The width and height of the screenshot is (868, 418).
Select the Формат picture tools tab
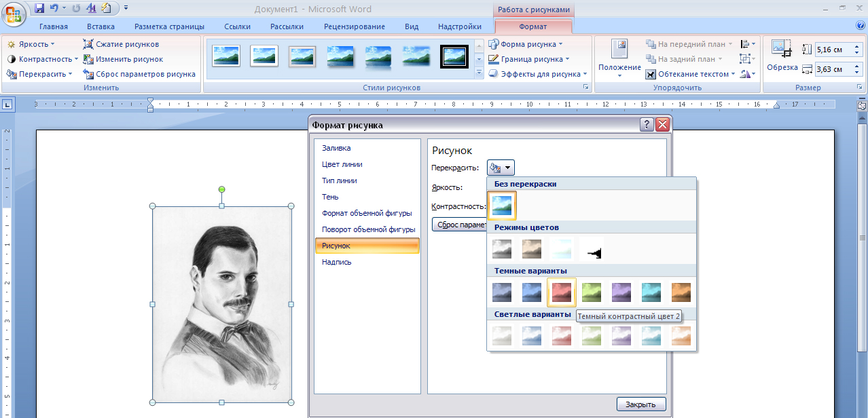pos(532,26)
